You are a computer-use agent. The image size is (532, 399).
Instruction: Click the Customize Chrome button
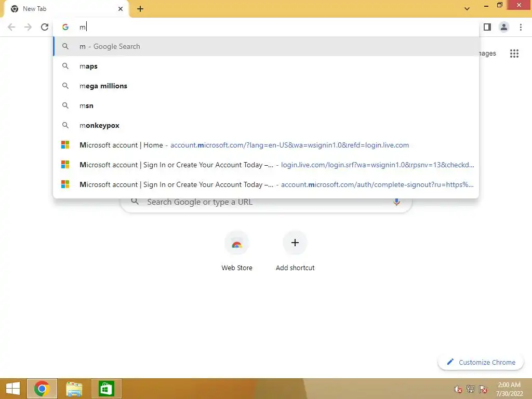click(481, 362)
